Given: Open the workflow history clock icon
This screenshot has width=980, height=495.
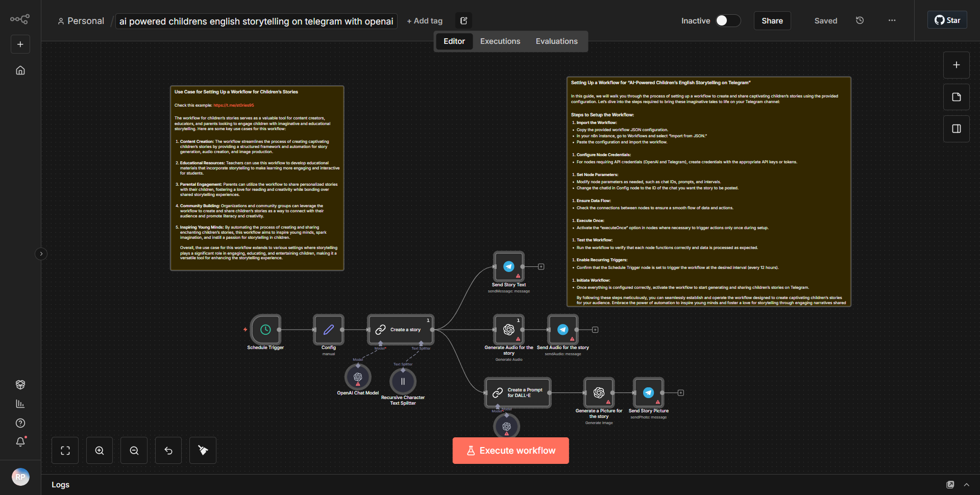Looking at the screenshot, I should pos(860,20).
